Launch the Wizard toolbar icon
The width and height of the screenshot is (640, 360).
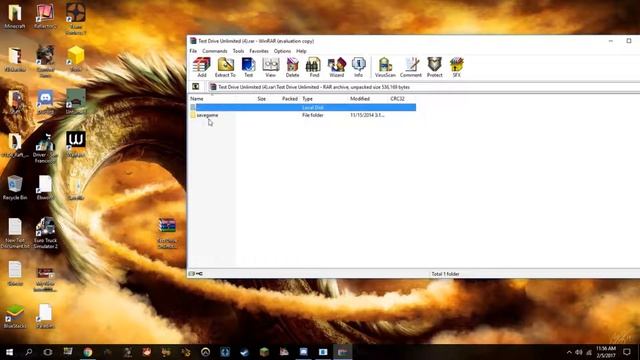click(x=336, y=67)
